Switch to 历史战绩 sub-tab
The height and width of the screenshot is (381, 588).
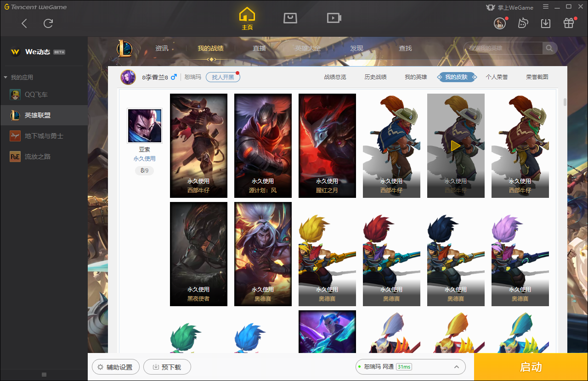point(376,77)
